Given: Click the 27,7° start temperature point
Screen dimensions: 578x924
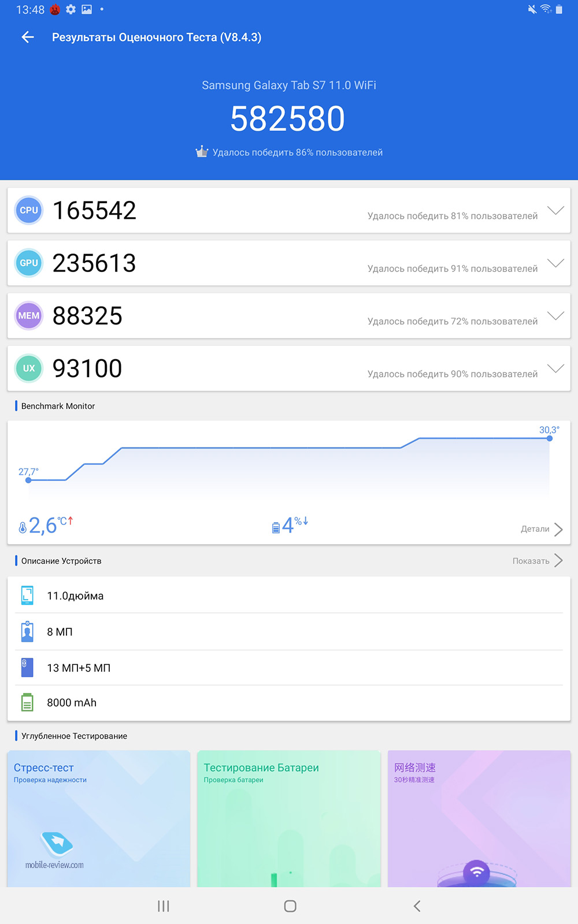Looking at the screenshot, I should (28, 480).
